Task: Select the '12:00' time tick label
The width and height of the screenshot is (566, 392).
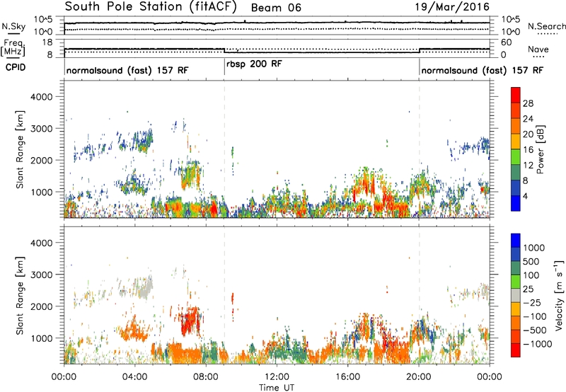Action: (x=277, y=377)
